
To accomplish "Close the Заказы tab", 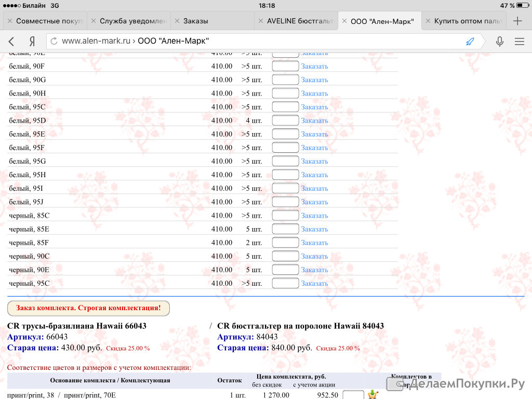I will tap(177, 21).
